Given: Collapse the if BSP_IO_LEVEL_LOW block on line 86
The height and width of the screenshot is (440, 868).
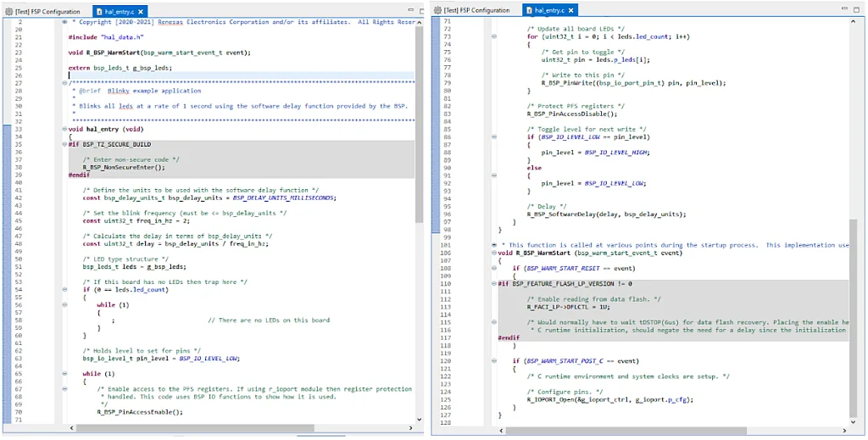Looking at the screenshot, I should (494, 136).
